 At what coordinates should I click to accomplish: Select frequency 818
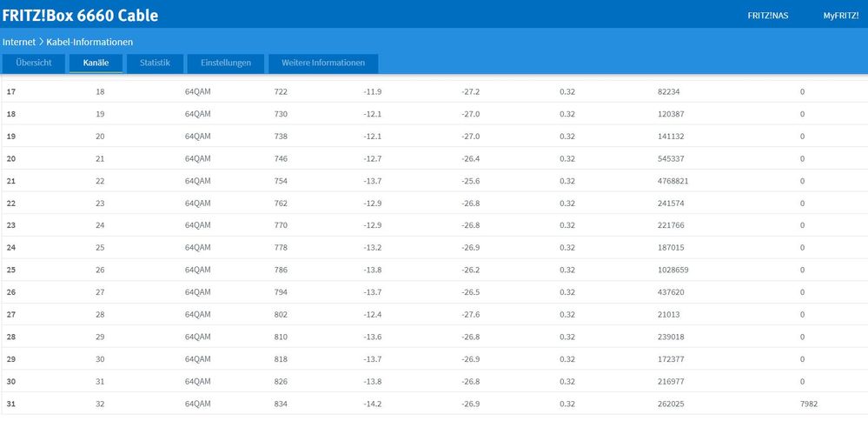coord(281,359)
